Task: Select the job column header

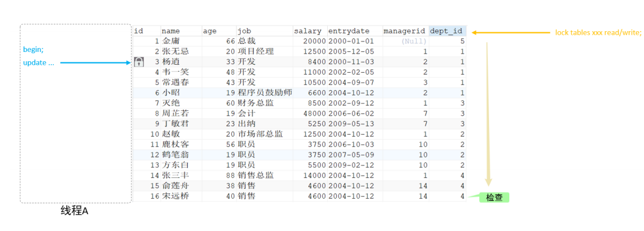Action: (x=265, y=31)
